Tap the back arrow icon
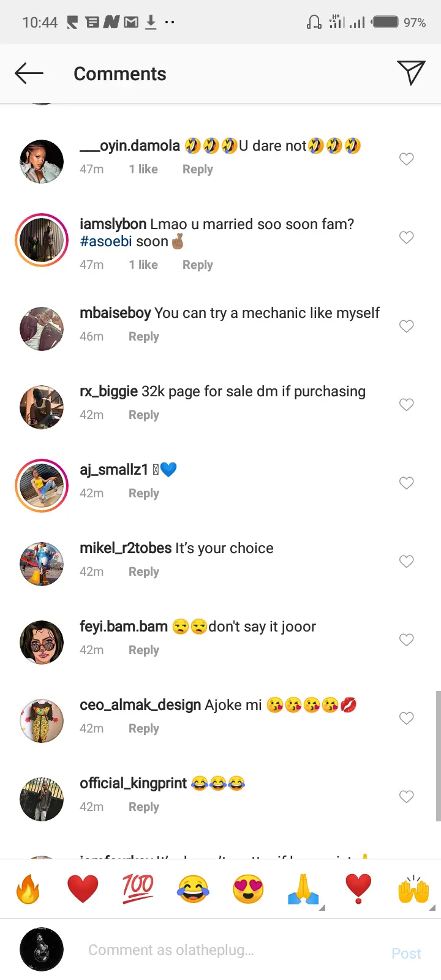 (29, 73)
